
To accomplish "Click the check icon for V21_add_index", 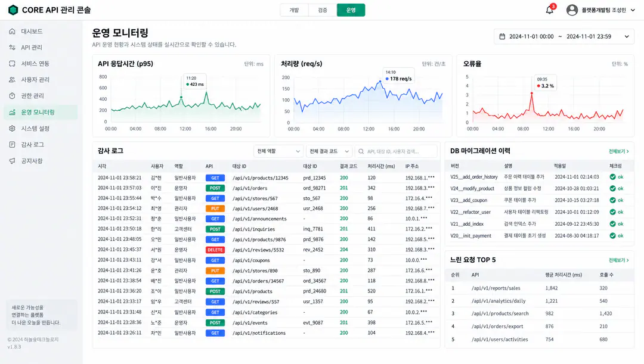I will (613, 224).
